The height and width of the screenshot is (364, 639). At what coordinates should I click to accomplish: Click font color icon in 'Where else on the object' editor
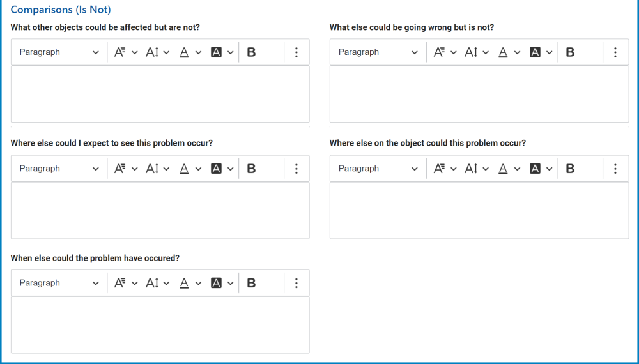pos(503,169)
